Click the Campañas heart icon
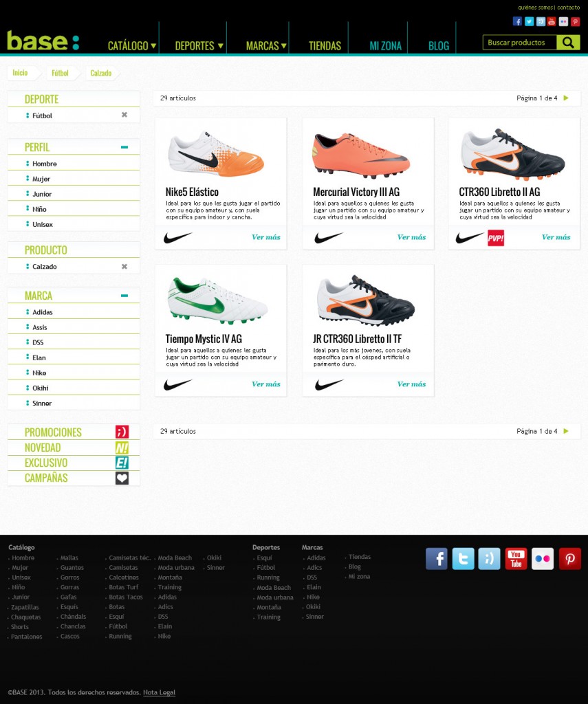This screenshot has height=704, width=588. pos(122,478)
